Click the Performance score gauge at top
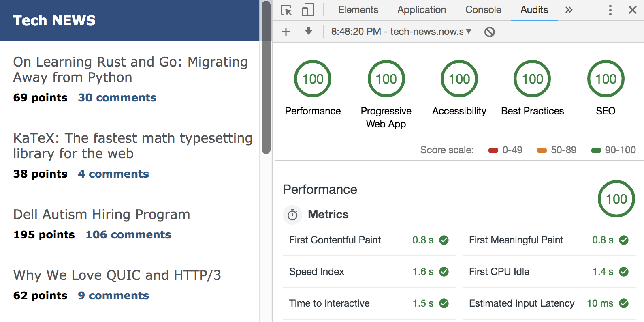 313,79
